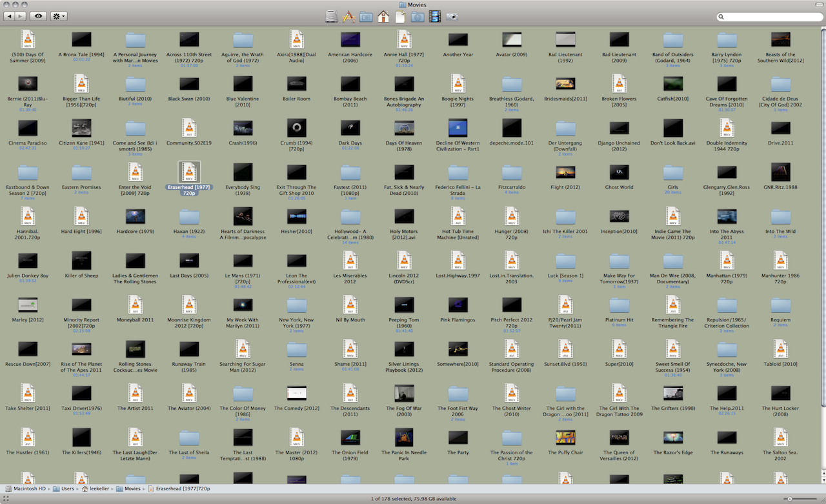This screenshot has width=826, height=504.
Task: Select Hannibal.2001.720p MKV file
Action: (x=27, y=216)
